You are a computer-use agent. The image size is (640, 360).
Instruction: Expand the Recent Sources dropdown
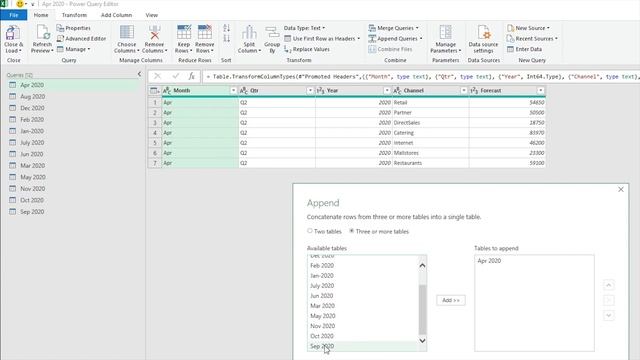click(556, 38)
